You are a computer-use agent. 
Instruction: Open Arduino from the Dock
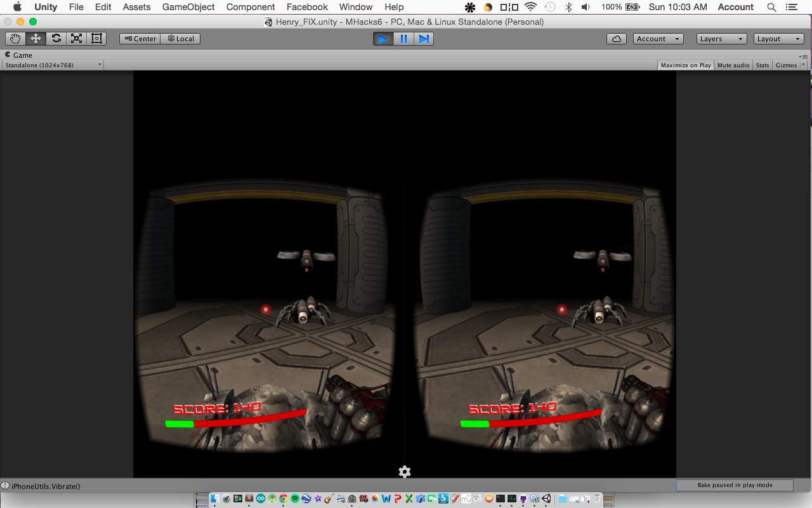pos(261,498)
